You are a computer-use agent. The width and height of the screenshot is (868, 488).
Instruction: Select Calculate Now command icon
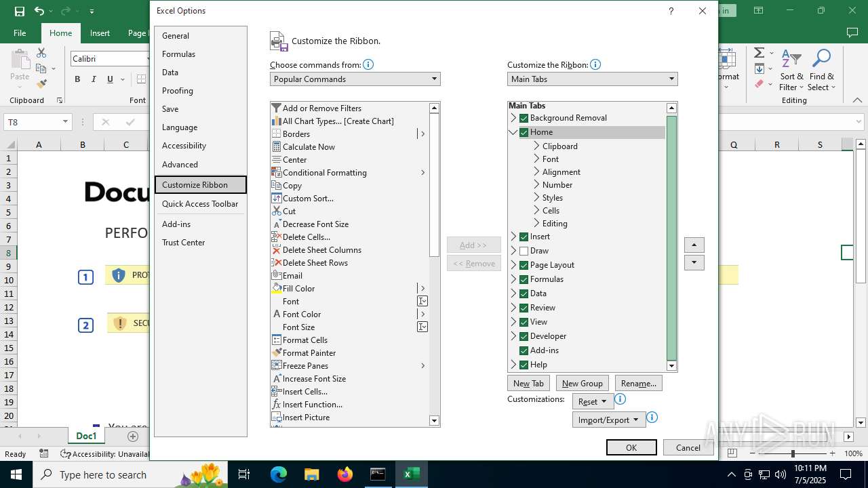pos(276,146)
